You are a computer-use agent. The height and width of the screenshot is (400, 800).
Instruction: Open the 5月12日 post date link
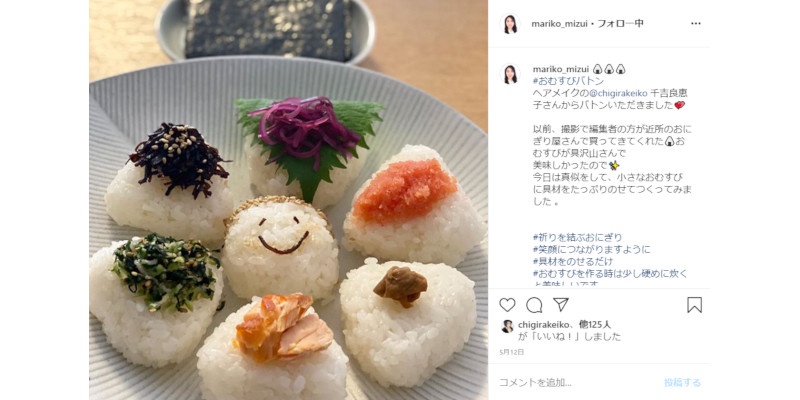pyautogui.click(x=512, y=352)
